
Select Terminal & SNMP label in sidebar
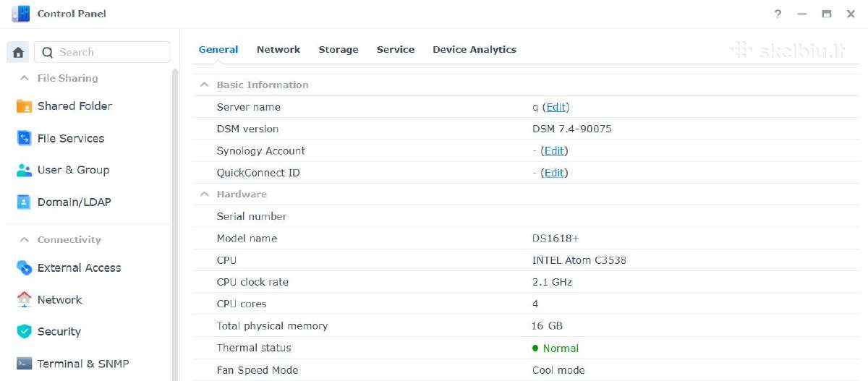pyautogui.click(x=83, y=363)
